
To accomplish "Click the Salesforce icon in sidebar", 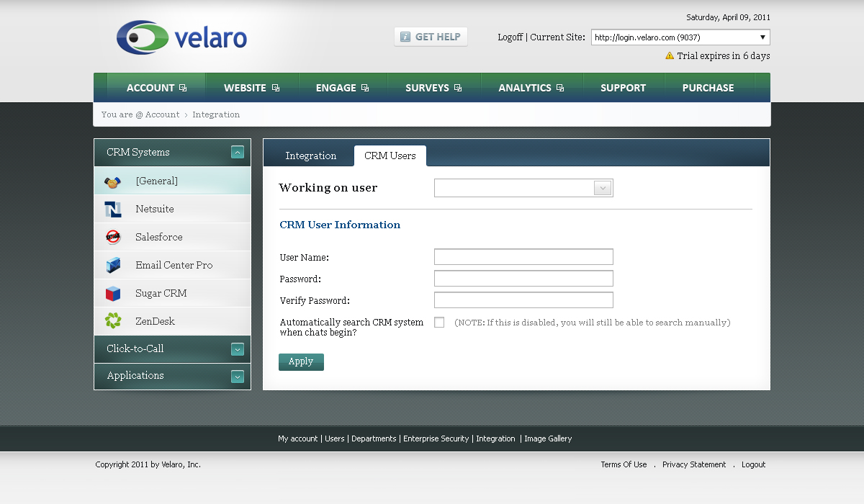I will tap(113, 237).
